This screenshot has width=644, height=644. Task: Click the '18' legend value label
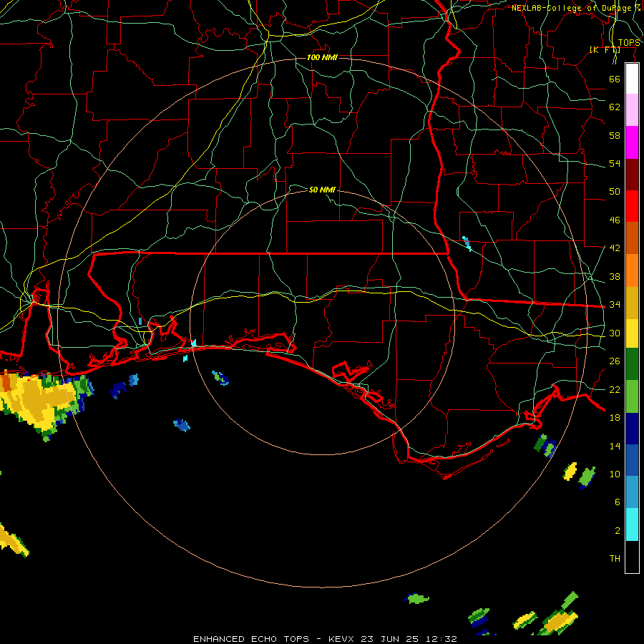coord(615,418)
